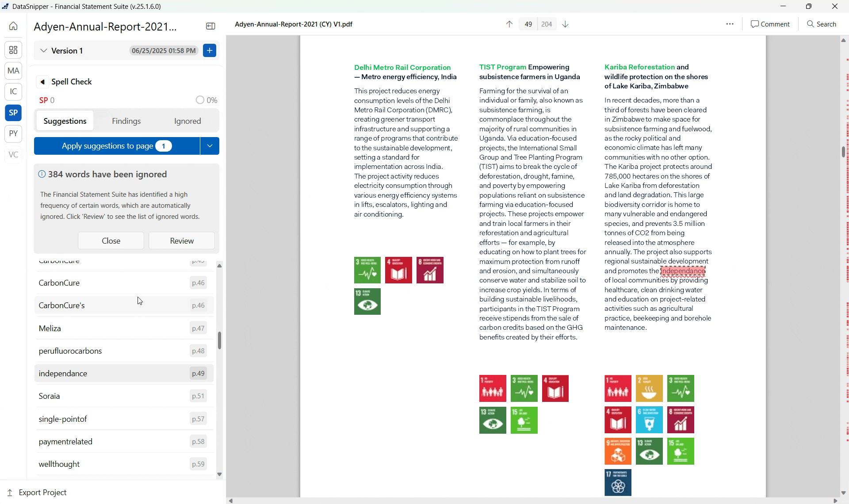
Task: Switch to the PY module
Action: click(13, 134)
